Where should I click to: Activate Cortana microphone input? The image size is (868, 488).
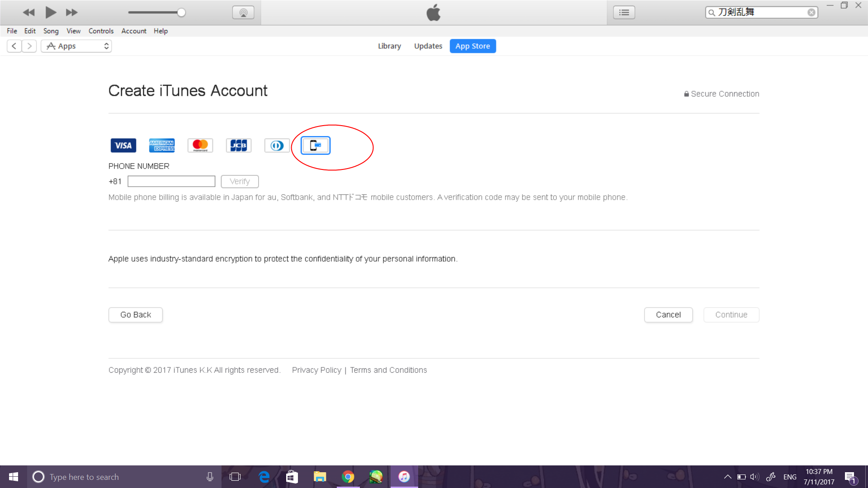point(210,477)
